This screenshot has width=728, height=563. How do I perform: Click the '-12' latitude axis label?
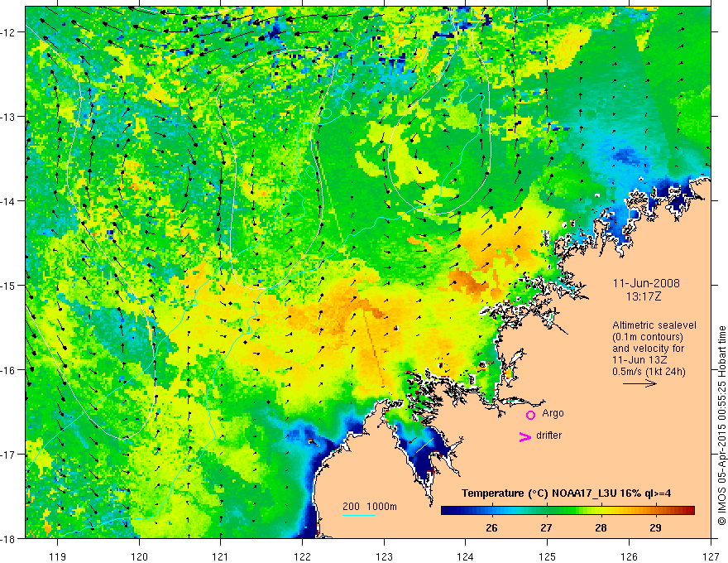click(x=8, y=32)
